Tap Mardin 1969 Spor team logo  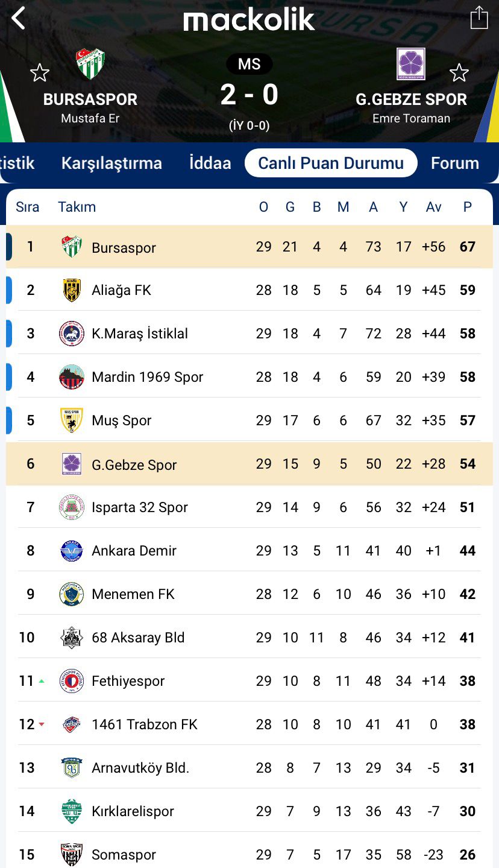[x=72, y=377]
